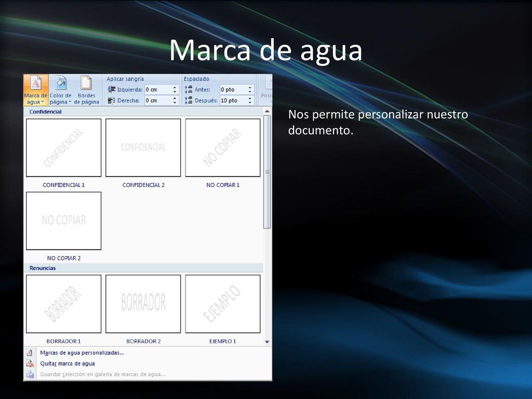
Task: Click the gallery scrollbar down arrow
Action: (x=267, y=342)
